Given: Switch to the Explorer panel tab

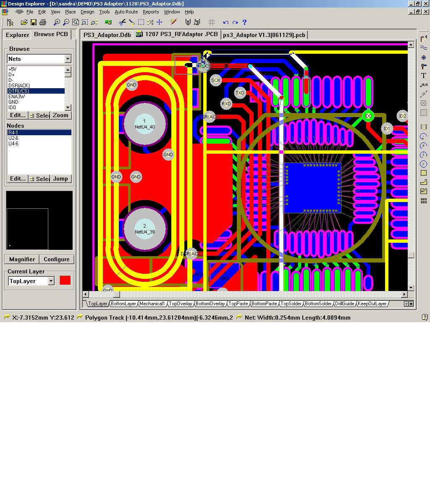Looking at the screenshot, I should point(17,35).
